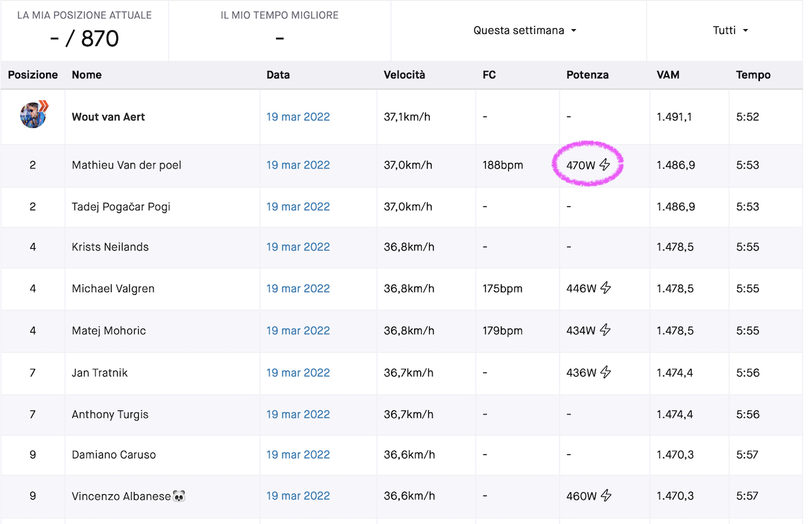The height and width of the screenshot is (524, 812).
Task: Click Jan Tratnik's 5:56 time
Action: pyautogui.click(x=748, y=373)
